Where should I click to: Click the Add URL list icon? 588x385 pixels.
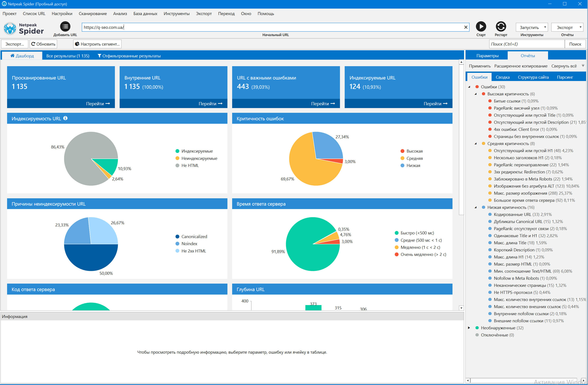(65, 26)
